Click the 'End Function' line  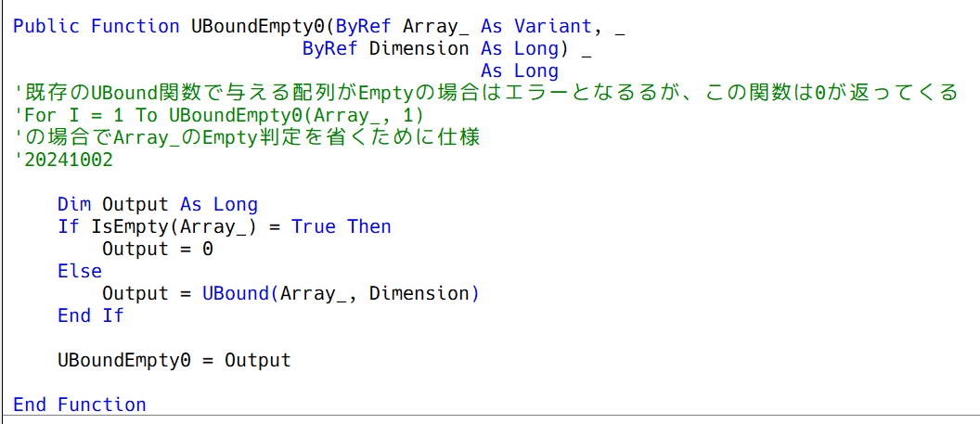(80, 405)
